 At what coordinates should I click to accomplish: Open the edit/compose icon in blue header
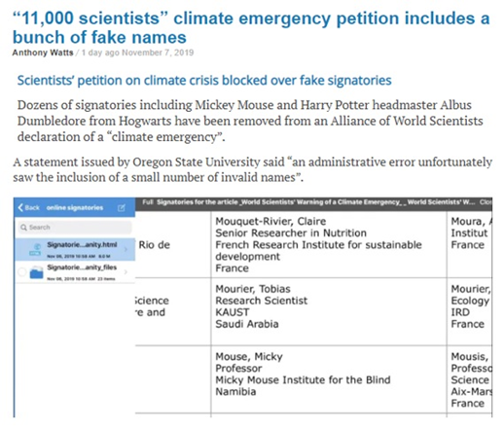122,208
